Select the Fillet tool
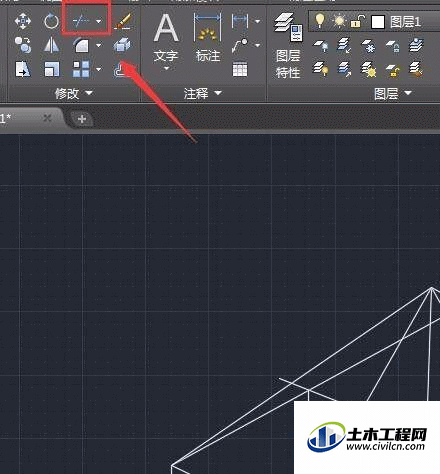The image size is (440, 474). 81,45
